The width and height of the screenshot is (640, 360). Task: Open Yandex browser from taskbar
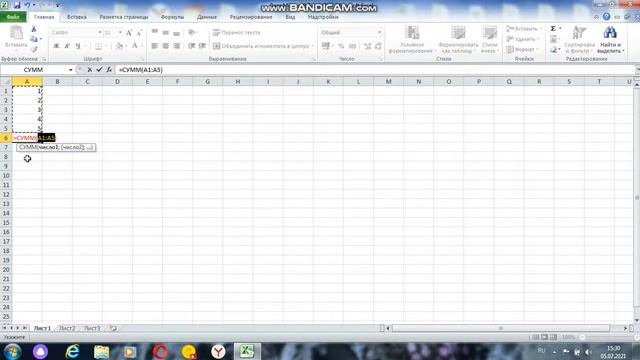pos(218,351)
